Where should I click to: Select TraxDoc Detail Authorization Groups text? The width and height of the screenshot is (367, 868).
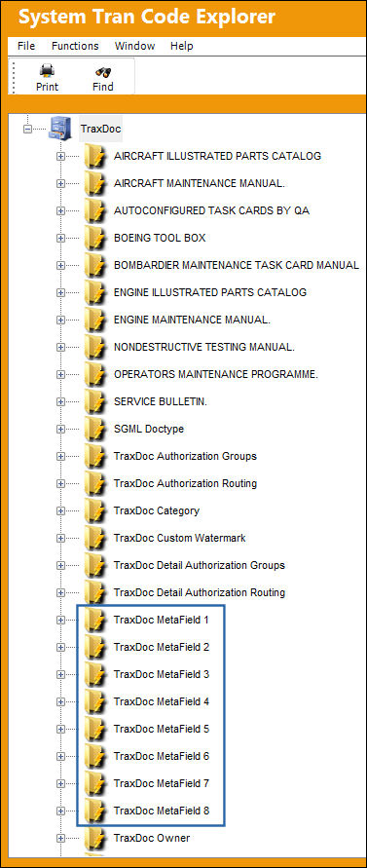(200, 565)
